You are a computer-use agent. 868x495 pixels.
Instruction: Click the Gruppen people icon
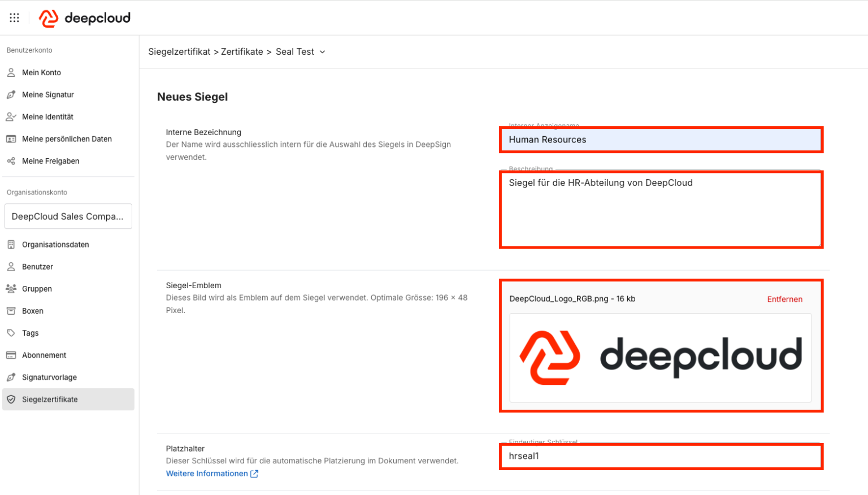[x=11, y=288]
